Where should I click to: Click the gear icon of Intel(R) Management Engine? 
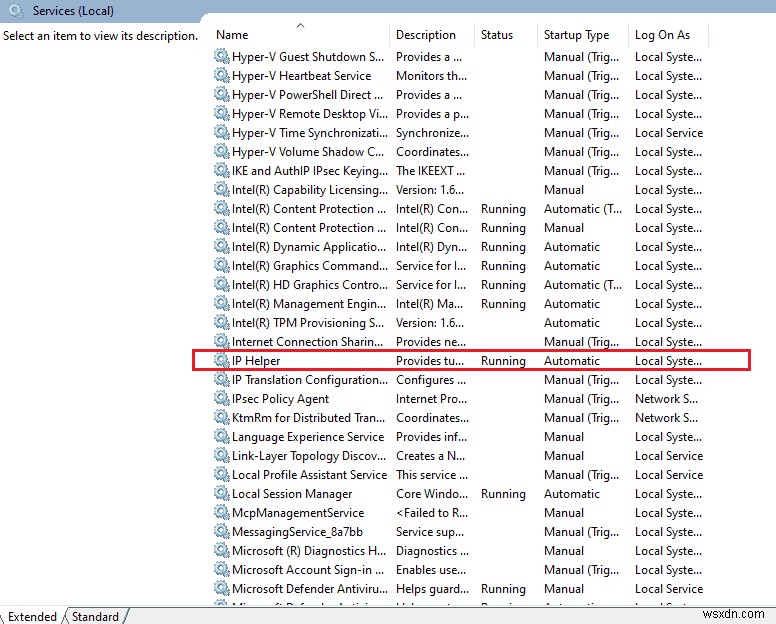[x=222, y=303]
